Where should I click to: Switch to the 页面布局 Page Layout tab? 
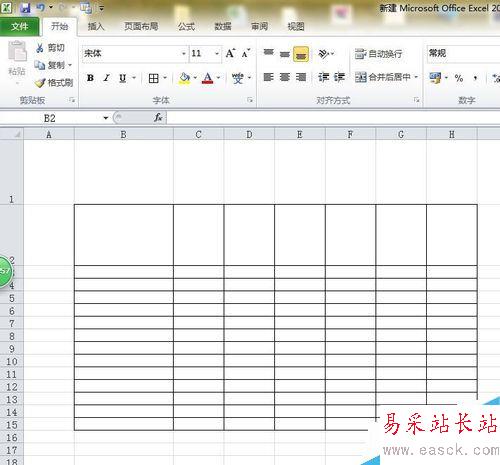tap(141, 26)
